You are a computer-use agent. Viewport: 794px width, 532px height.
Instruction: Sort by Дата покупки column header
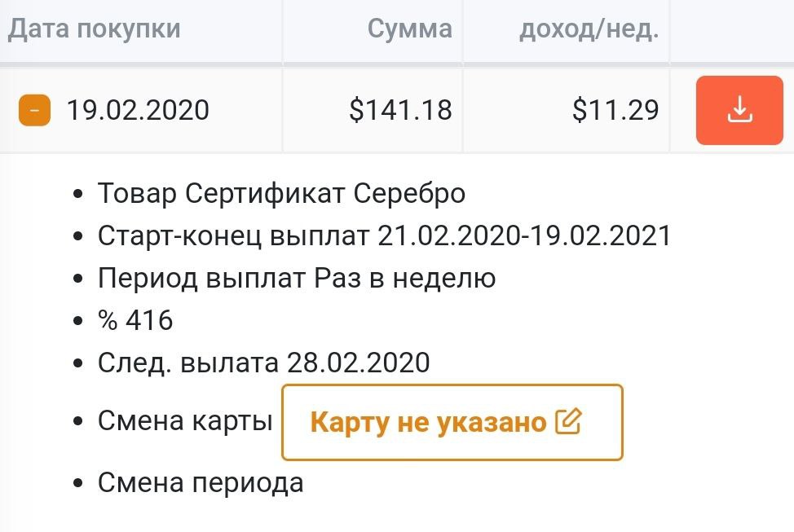(x=94, y=29)
